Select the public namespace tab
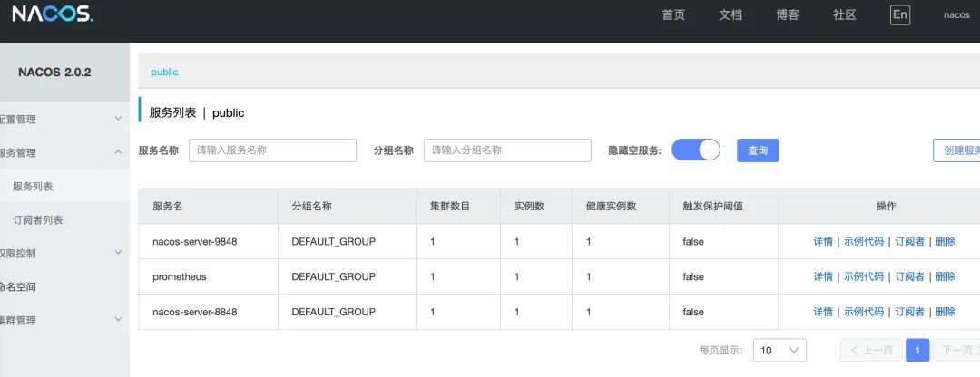This screenshot has height=377, width=980. point(164,72)
